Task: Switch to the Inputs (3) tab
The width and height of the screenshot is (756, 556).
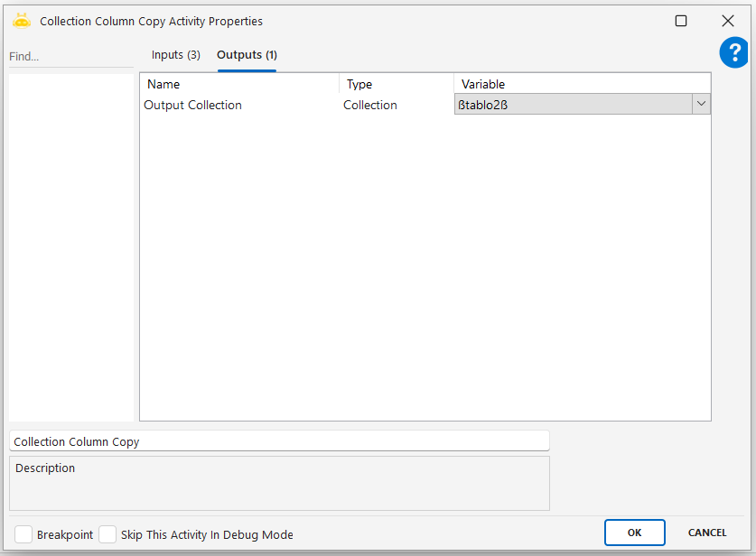Action: [175, 55]
